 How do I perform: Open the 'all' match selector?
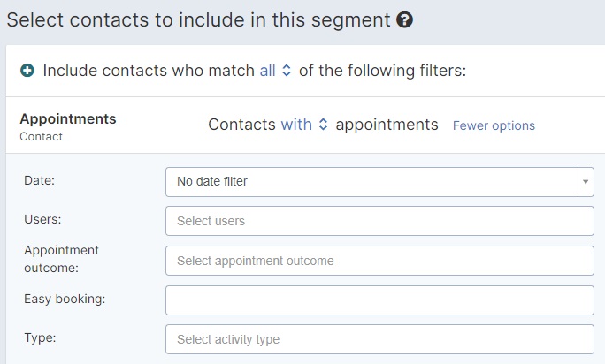point(268,71)
